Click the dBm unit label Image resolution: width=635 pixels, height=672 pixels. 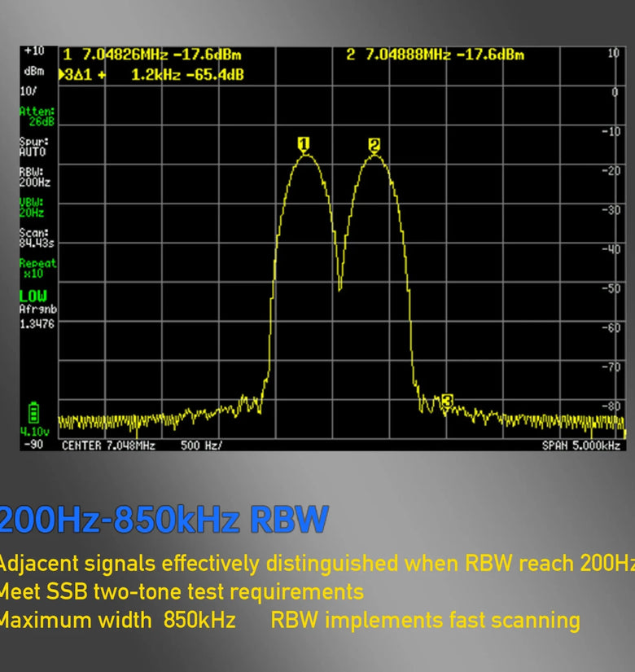(33, 71)
